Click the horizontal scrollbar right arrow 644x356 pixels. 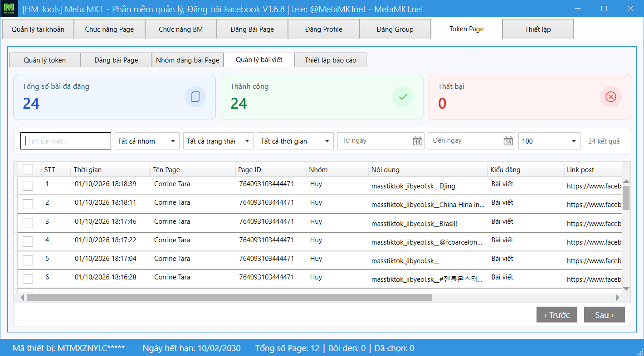(617, 298)
